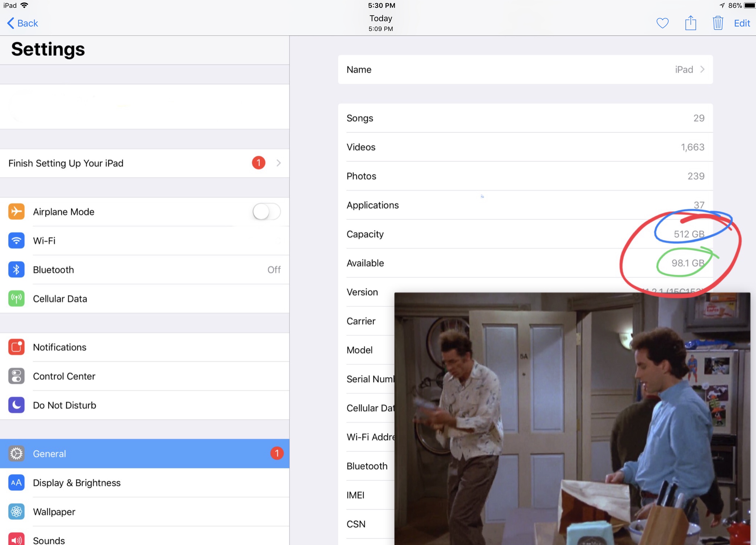Click the Cellular Data antenna icon

(x=16, y=298)
